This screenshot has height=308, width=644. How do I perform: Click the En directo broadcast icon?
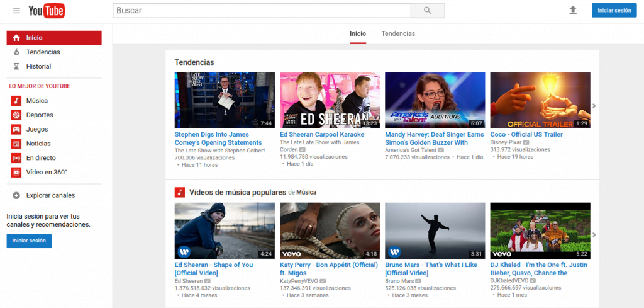(x=16, y=158)
